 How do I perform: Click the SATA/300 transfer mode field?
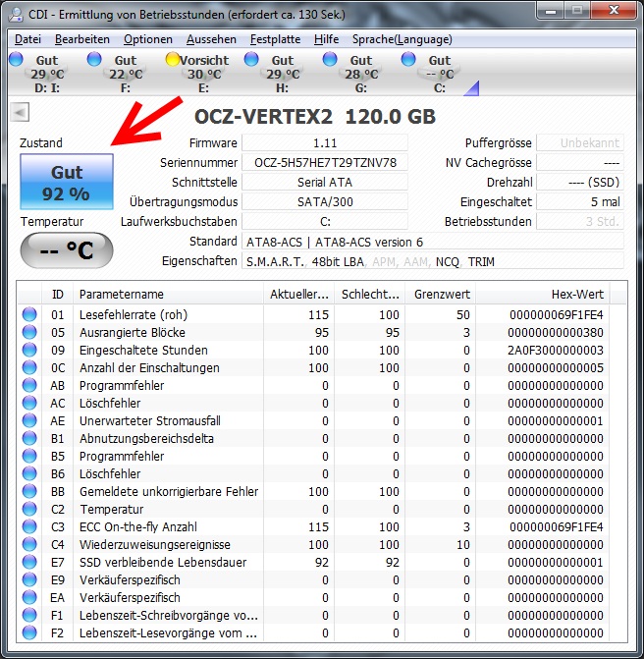pos(325,201)
